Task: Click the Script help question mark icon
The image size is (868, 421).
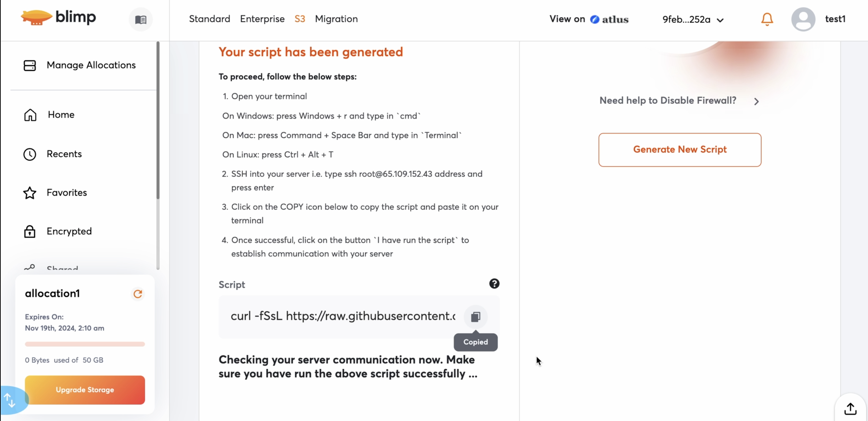Action: coord(494,284)
